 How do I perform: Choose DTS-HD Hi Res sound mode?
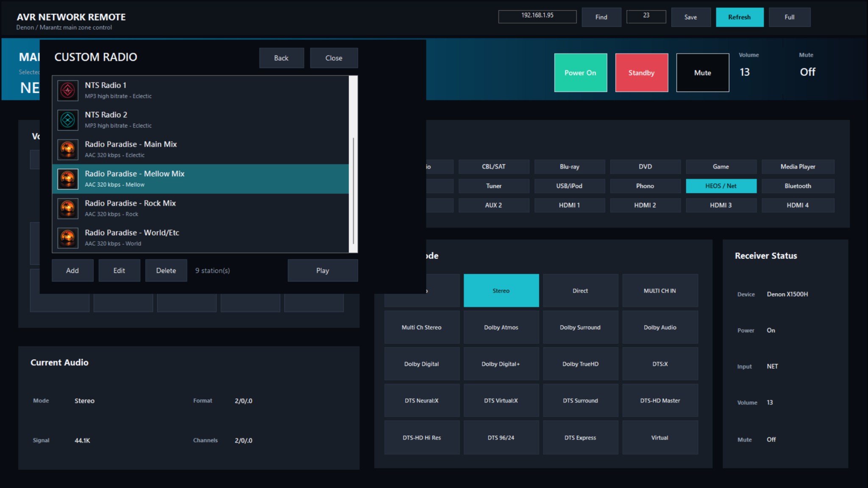[x=422, y=438]
